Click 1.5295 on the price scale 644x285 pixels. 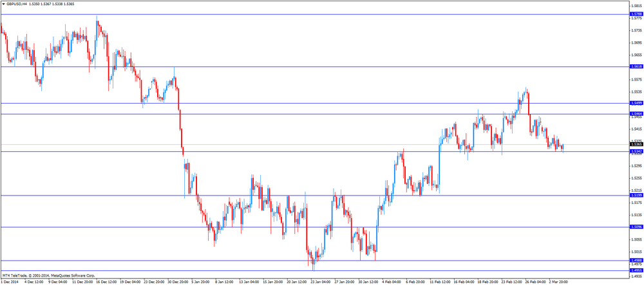(x=636, y=166)
